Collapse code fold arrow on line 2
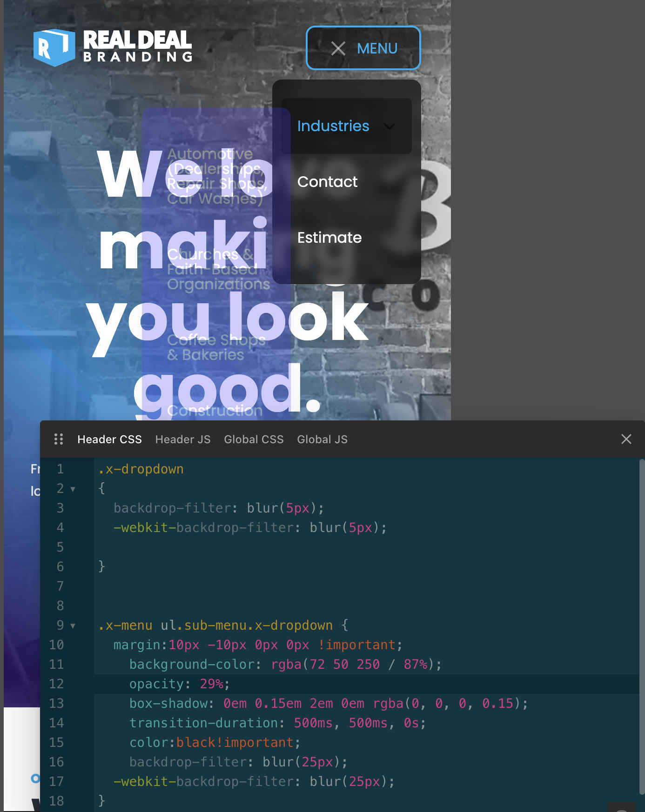Image resolution: width=645 pixels, height=812 pixels. [x=73, y=489]
